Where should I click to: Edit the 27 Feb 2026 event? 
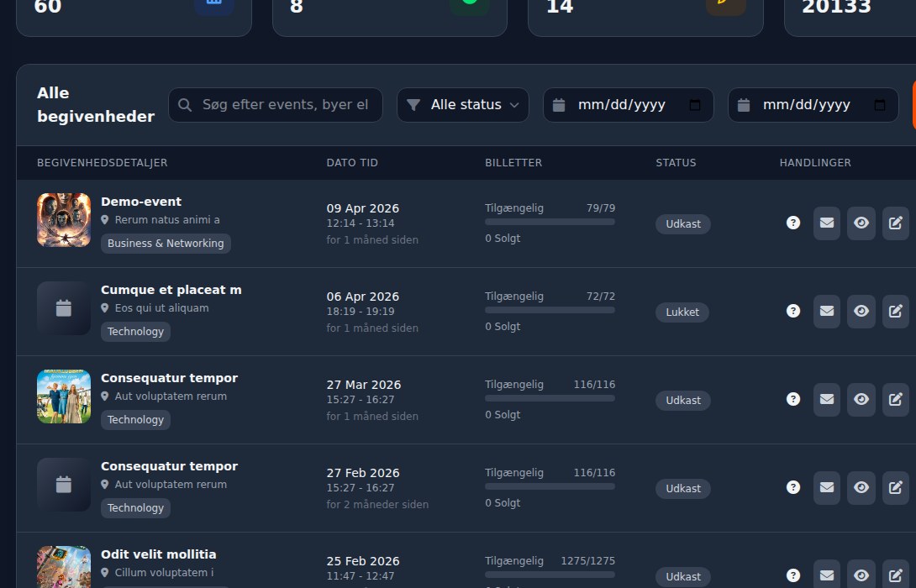(x=896, y=487)
